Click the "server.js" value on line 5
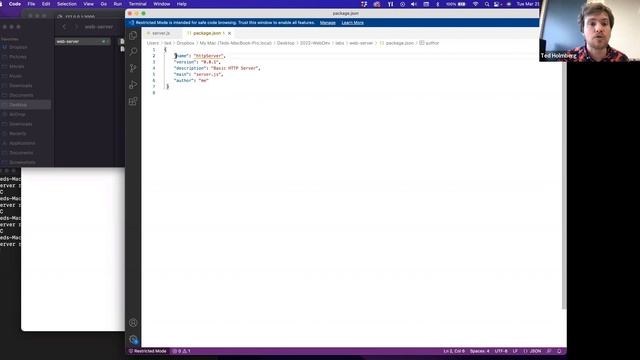Viewport: 640px width, 360px height. pyautogui.click(x=207, y=74)
